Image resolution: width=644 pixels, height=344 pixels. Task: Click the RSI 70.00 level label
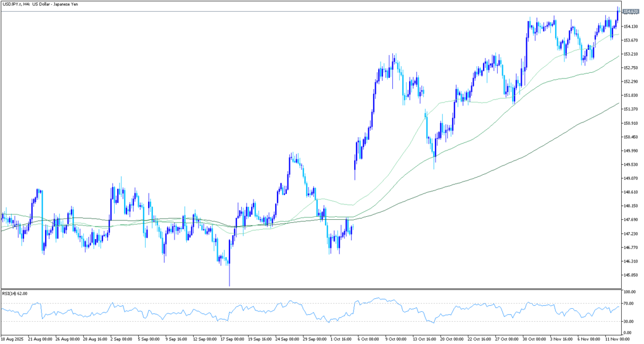click(629, 304)
